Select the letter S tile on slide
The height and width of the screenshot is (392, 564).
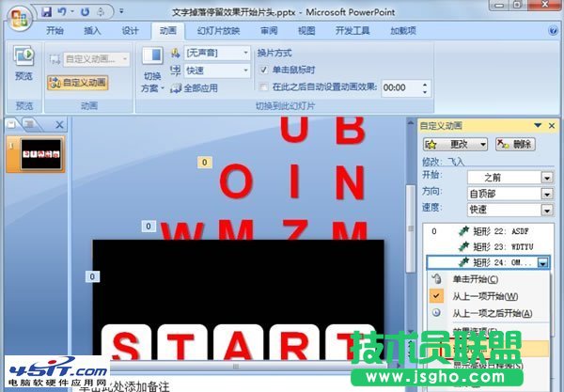pos(126,341)
